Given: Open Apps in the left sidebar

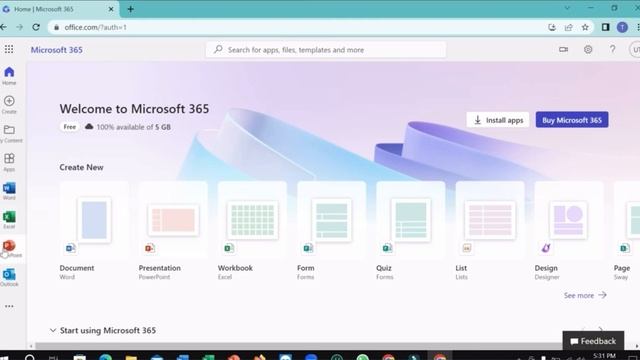Looking at the screenshot, I should tap(9, 162).
